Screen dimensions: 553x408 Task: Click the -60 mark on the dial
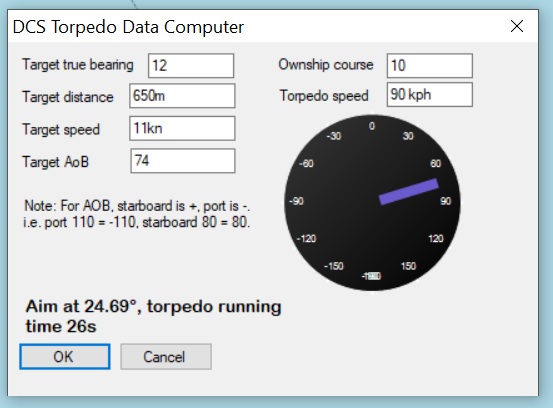pos(306,163)
